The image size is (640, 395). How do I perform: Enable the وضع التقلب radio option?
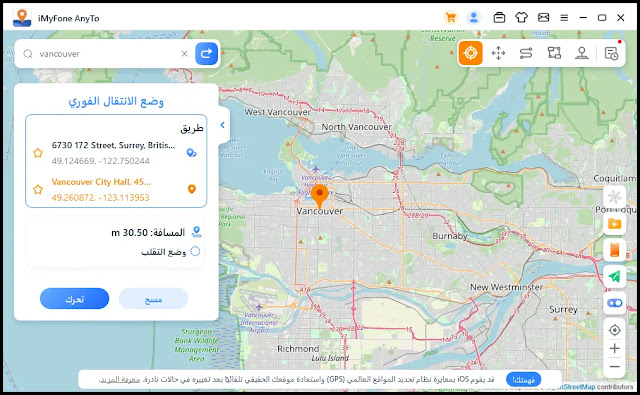pos(195,251)
